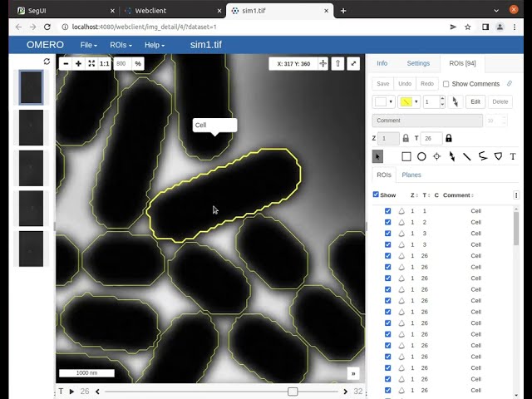Image resolution: width=532 pixels, height=399 pixels.
Task: Expand panel with double-chevron button
Action: point(353,373)
